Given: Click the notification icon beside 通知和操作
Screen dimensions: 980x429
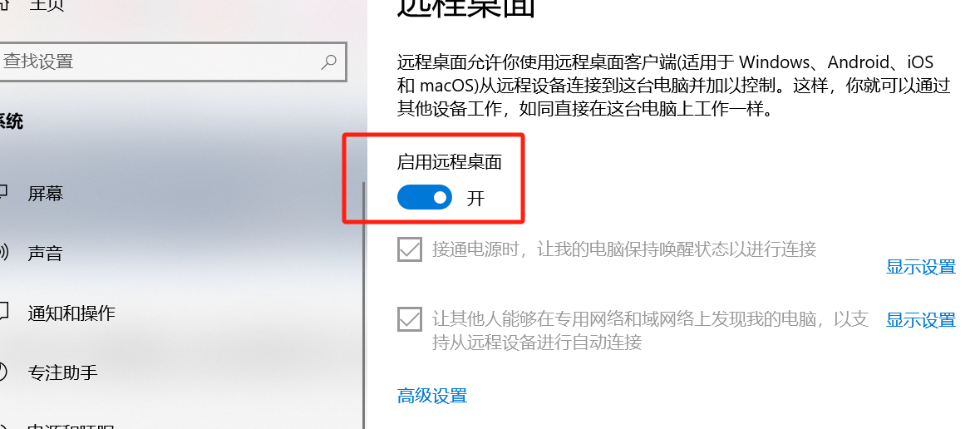Looking at the screenshot, I should click(3, 312).
